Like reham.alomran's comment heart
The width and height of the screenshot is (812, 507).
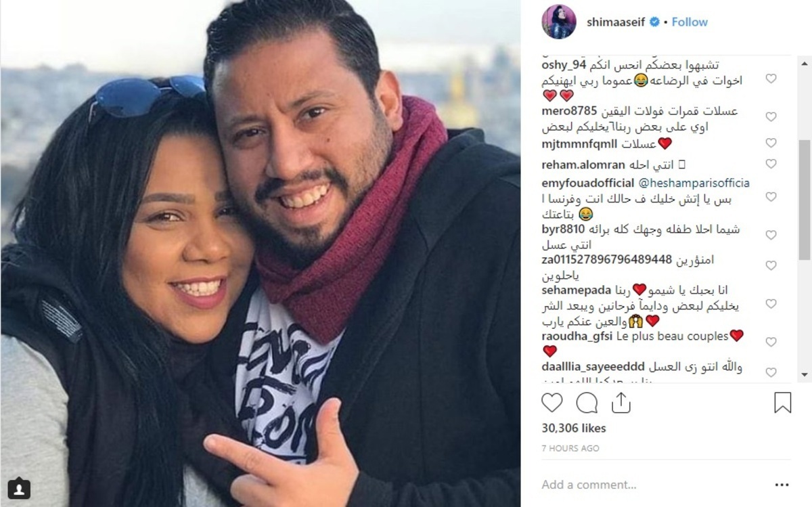click(x=771, y=164)
